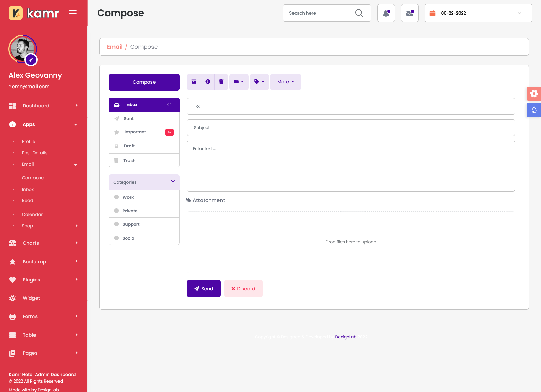Collapse the Categories panel

pyautogui.click(x=173, y=182)
